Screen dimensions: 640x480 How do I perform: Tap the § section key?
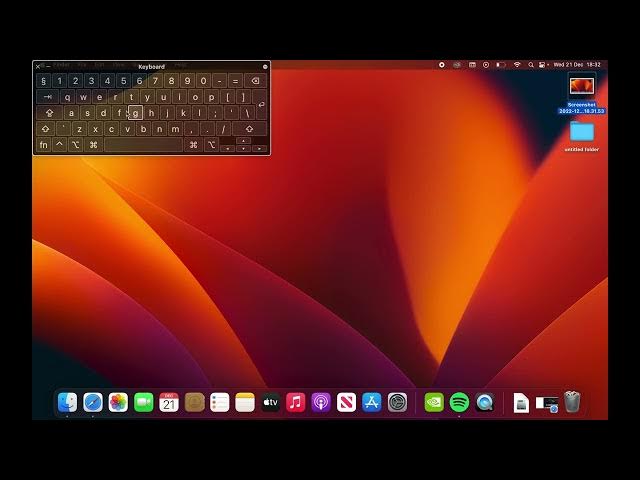coord(43,81)
